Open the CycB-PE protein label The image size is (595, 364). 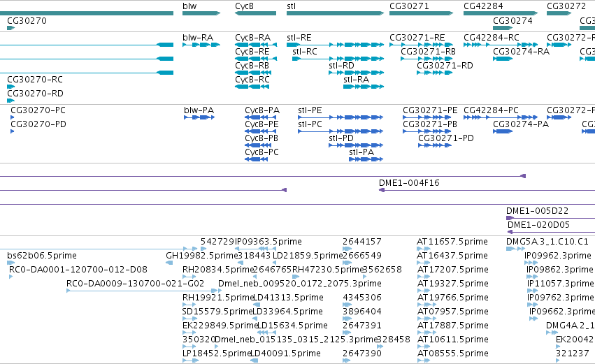click(x=261, y=124)
